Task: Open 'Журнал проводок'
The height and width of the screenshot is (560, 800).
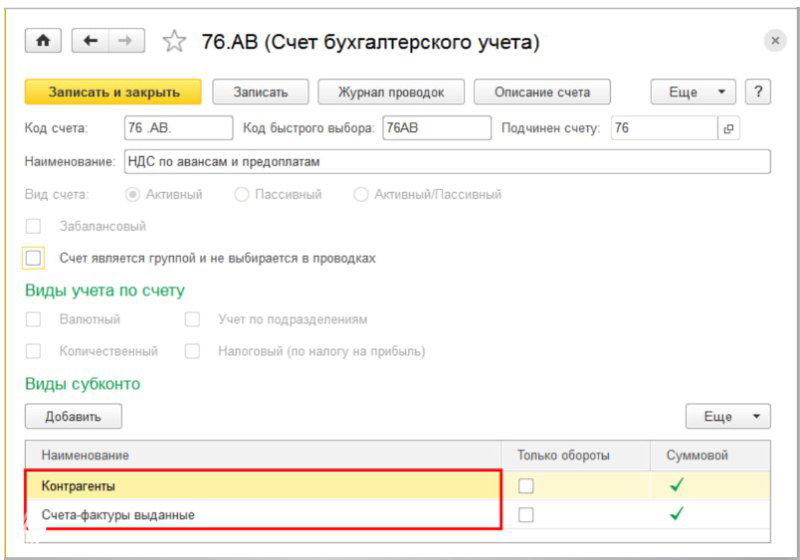Action: 390,92
